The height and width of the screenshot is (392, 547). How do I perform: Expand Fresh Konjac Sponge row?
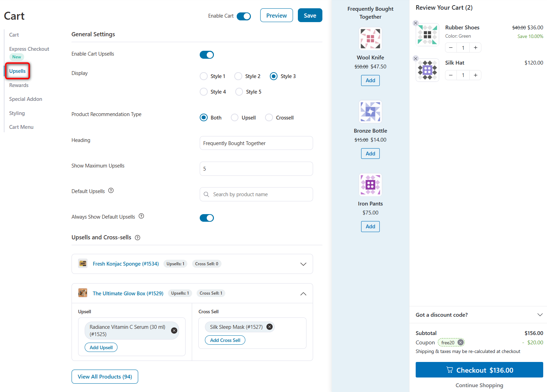[303, 264]
